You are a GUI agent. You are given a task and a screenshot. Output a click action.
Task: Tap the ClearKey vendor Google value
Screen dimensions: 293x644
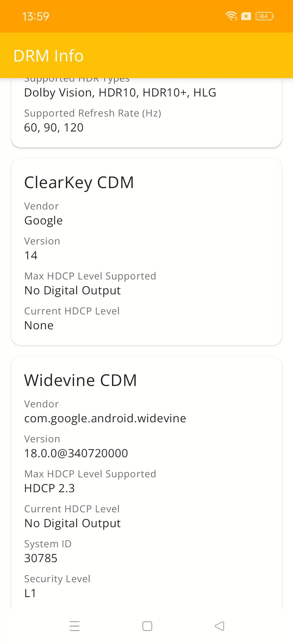coord(43,221)
